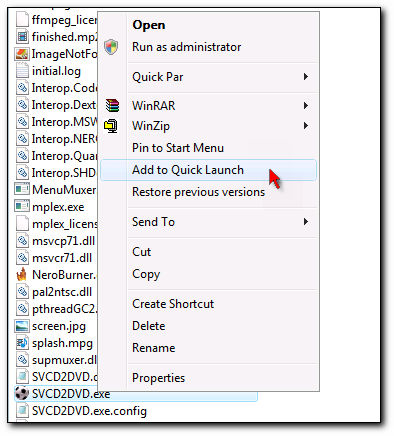The height and width of the screenshot is (436, 394).
Task: Select Create Shortcut from the menu
Action: point(173,304)
